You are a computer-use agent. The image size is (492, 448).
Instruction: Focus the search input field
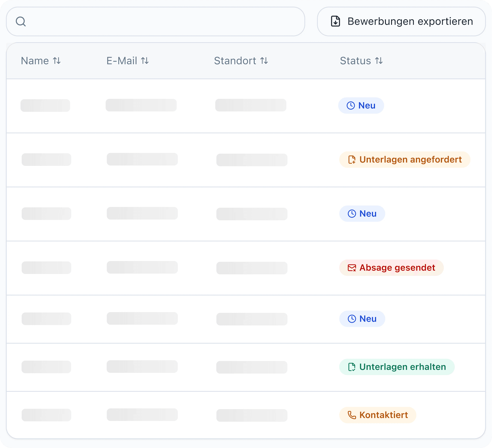pos(156,21)
